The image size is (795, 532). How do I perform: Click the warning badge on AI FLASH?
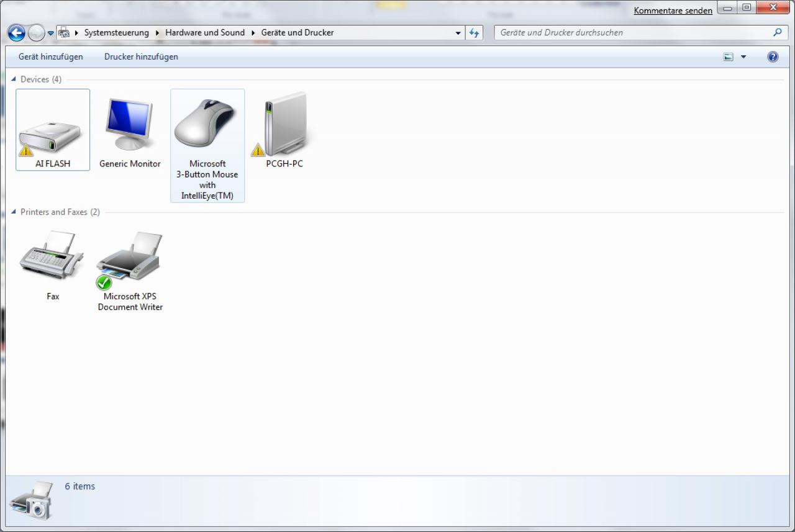click(x=25, y=150)
